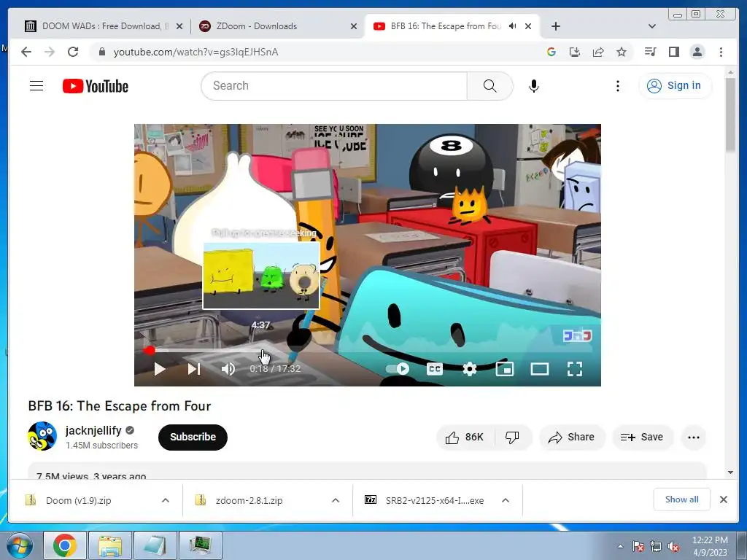Image resolution: width=747 pixels, height=560 pixels.
Task: Close the DOOM WADs tab
Action: pyautogui.click(x=179, y=27)
